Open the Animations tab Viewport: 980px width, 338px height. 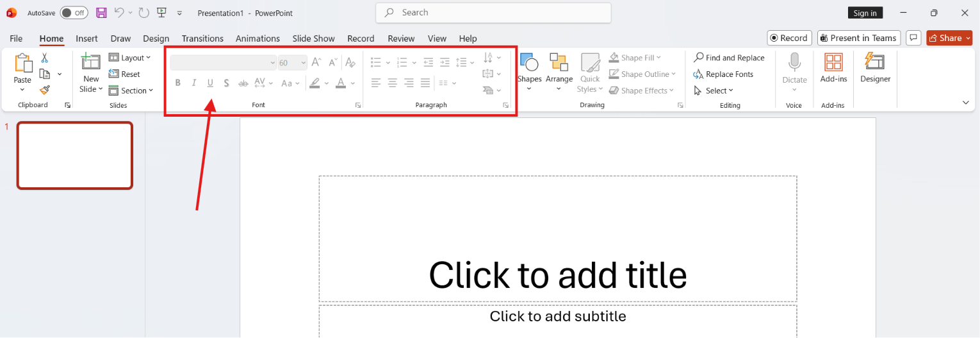coord(257,38)
